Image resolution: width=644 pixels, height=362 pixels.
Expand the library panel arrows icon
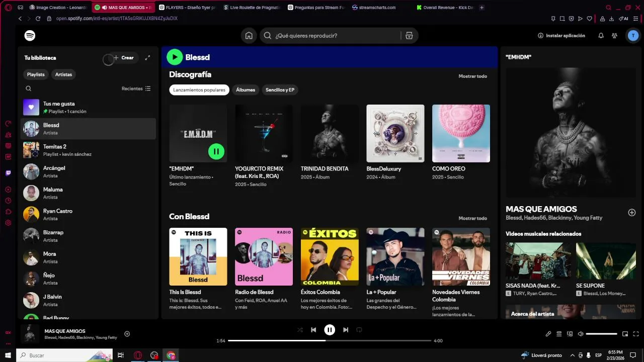tap(147, 58)
